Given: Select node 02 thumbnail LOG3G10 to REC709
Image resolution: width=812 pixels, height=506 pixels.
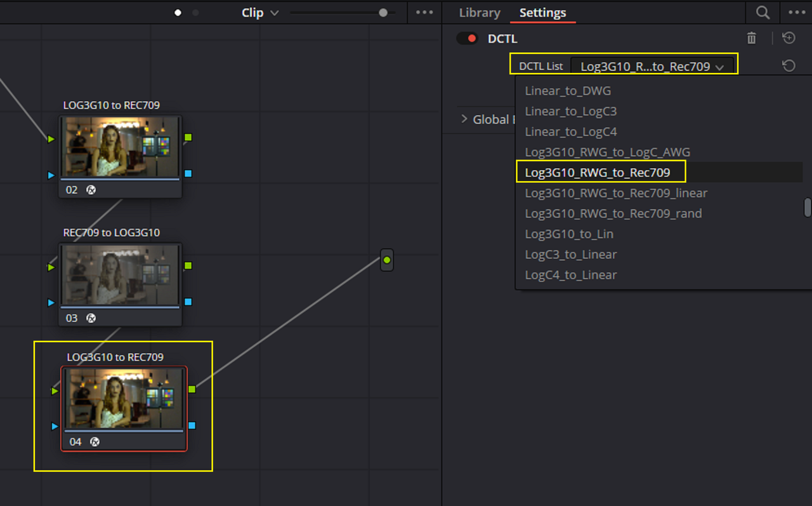Looking at the screenshot, I should [x=121, y=147].
